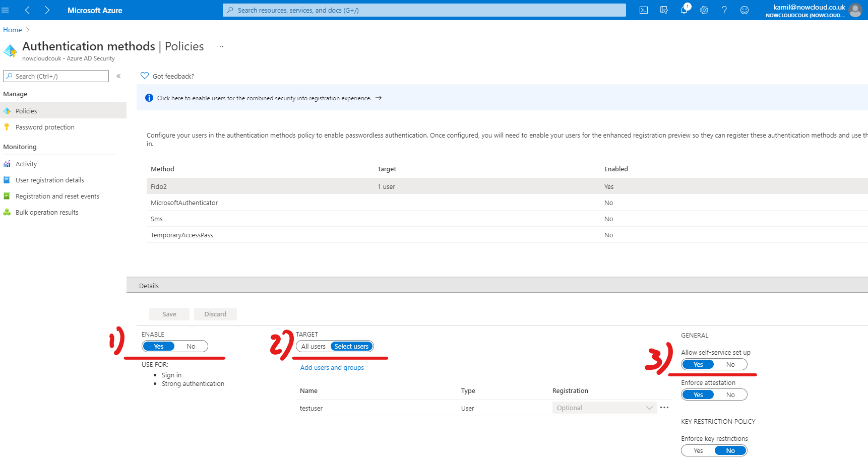Image resolution: width=868 pixels, height=461 pixels.
Task: Click 1 user target cell
Action: [386, 186]
